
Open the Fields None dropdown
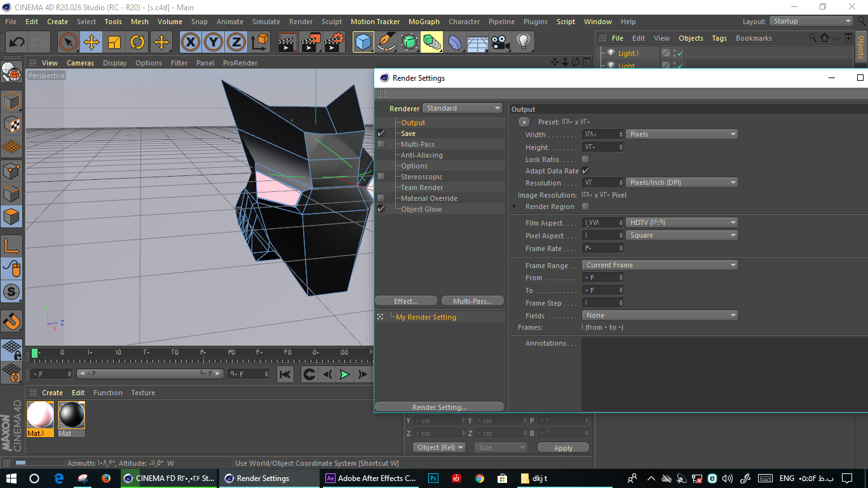[x=660, y=315]
